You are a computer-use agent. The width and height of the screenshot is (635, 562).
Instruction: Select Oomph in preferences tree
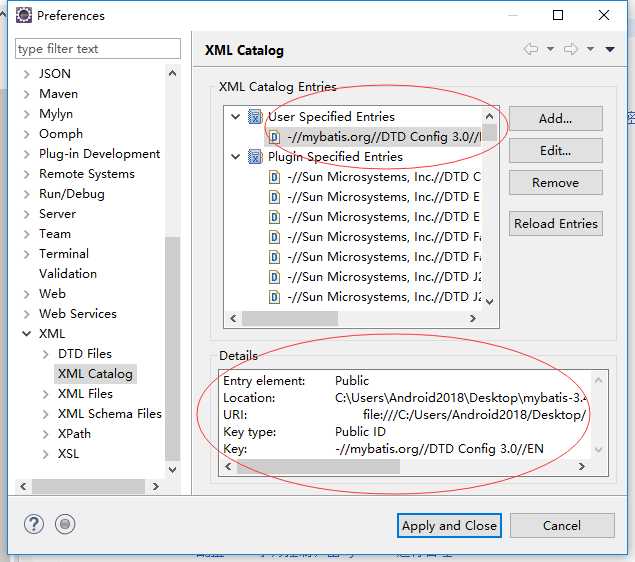pyautogui.click(x=61, y=134)
